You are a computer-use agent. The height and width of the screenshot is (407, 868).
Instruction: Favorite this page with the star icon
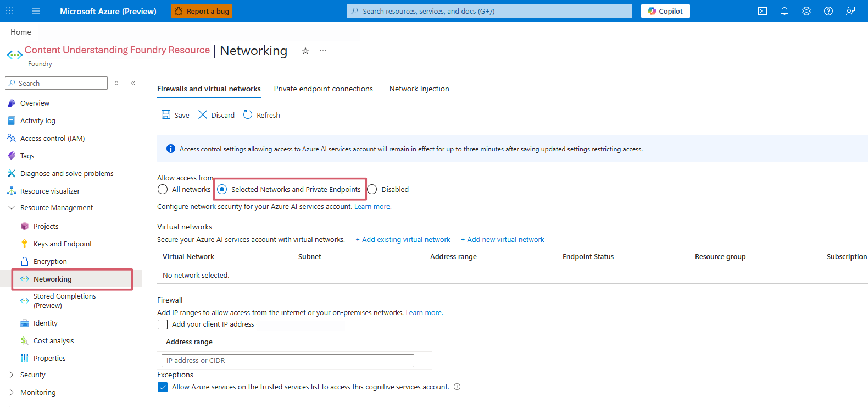coord(305,51)
